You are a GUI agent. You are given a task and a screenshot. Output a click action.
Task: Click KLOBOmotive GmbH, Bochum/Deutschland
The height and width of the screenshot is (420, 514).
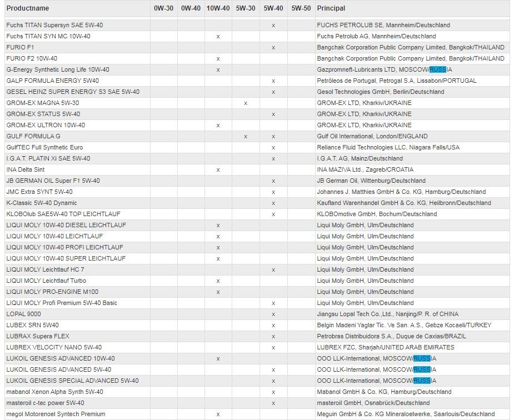coord(377,214)
